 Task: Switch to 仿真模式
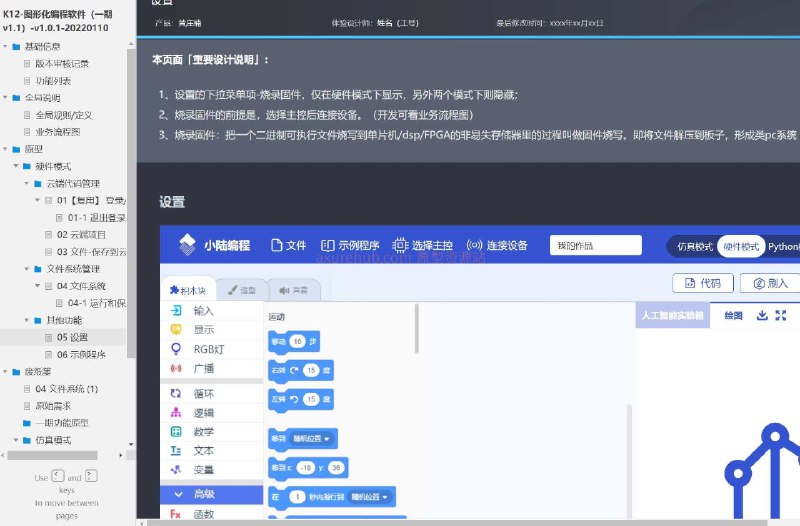point(694,247)
